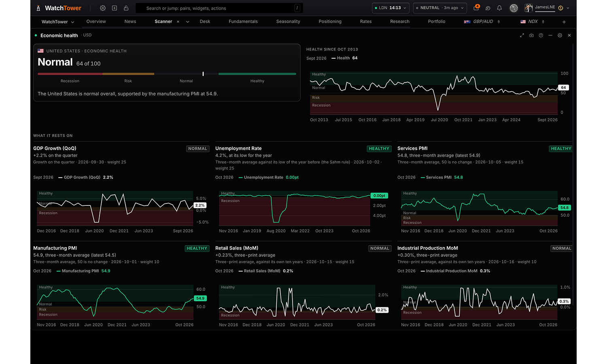Close the Economic health panel
Image resolution: width=607 pixels, height=364 pixels.
click(569, 36)
